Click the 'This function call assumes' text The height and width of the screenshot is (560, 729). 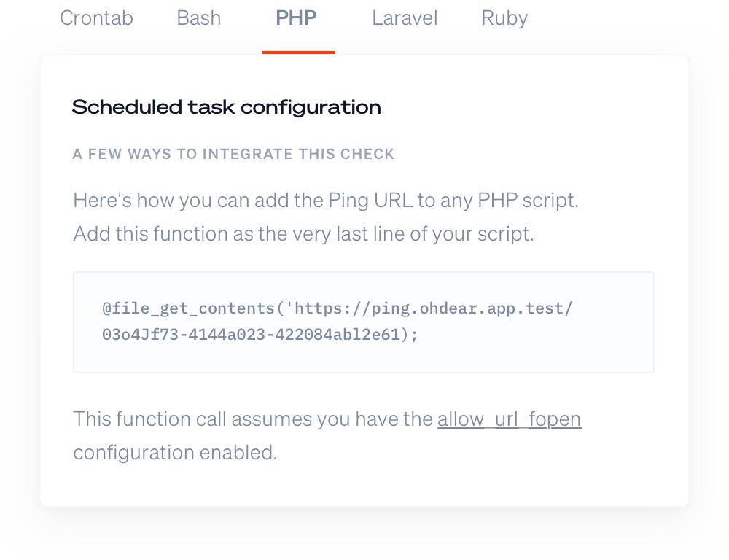point(254,420)
